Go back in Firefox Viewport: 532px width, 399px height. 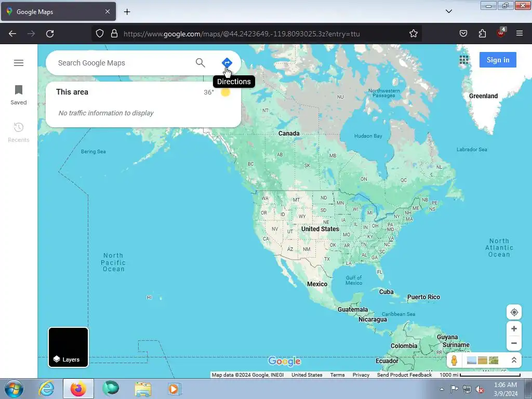(x=12, y=34)
